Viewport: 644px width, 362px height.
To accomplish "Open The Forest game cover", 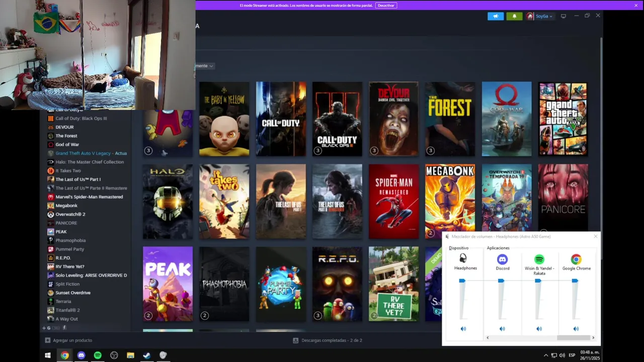I will (450, 119).
